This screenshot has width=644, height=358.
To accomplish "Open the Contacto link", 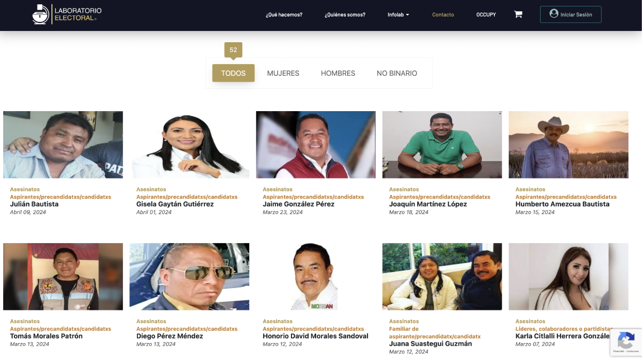I will coord(443,15).
